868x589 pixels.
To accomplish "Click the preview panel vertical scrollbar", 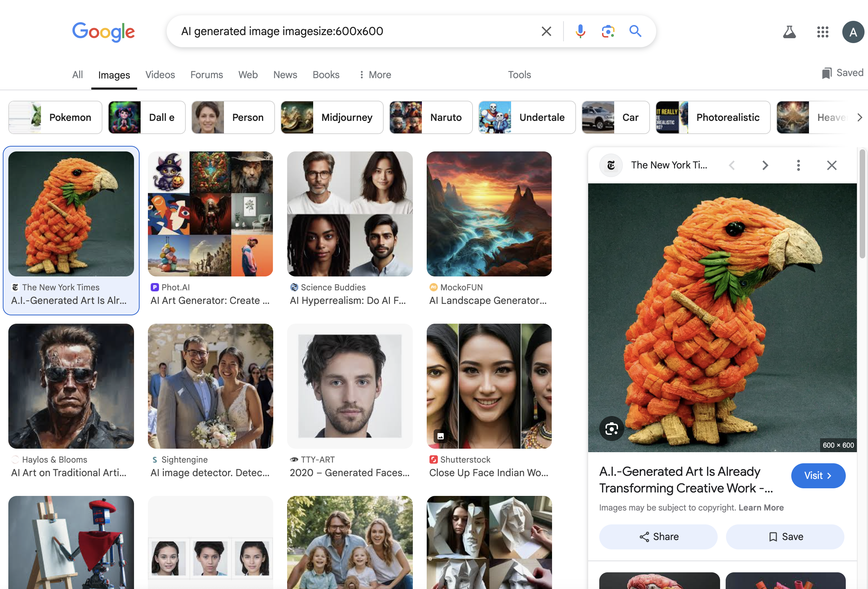I will click(x=862, y=204).
